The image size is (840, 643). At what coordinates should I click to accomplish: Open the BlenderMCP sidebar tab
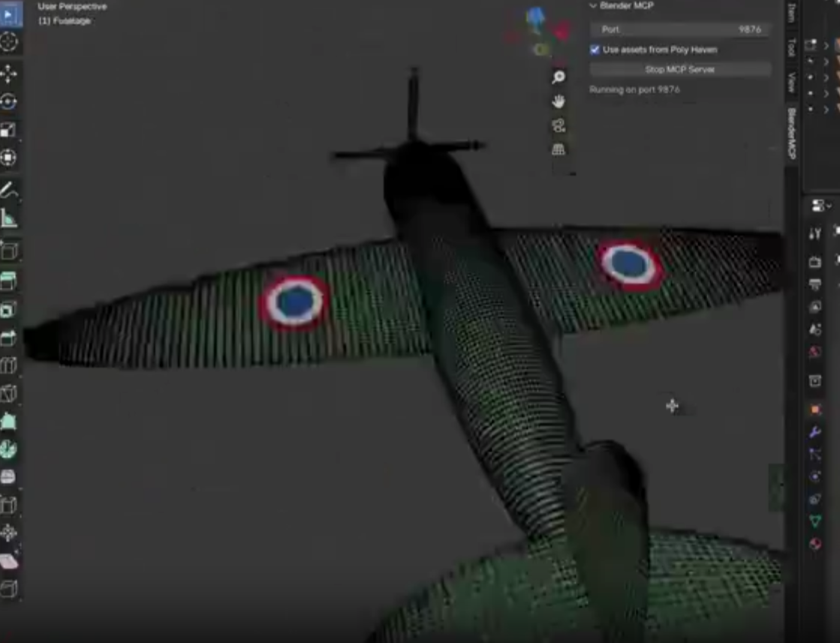[792, 134]
